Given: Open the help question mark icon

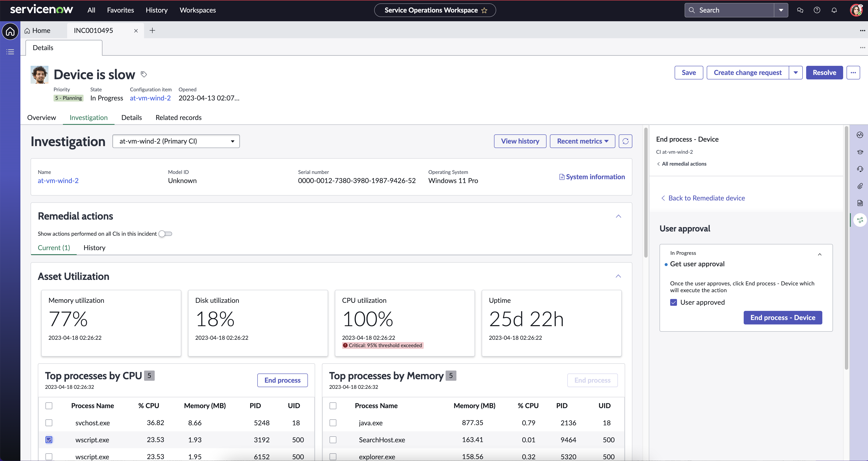Looking at the screenshot, I should (817, 10).
